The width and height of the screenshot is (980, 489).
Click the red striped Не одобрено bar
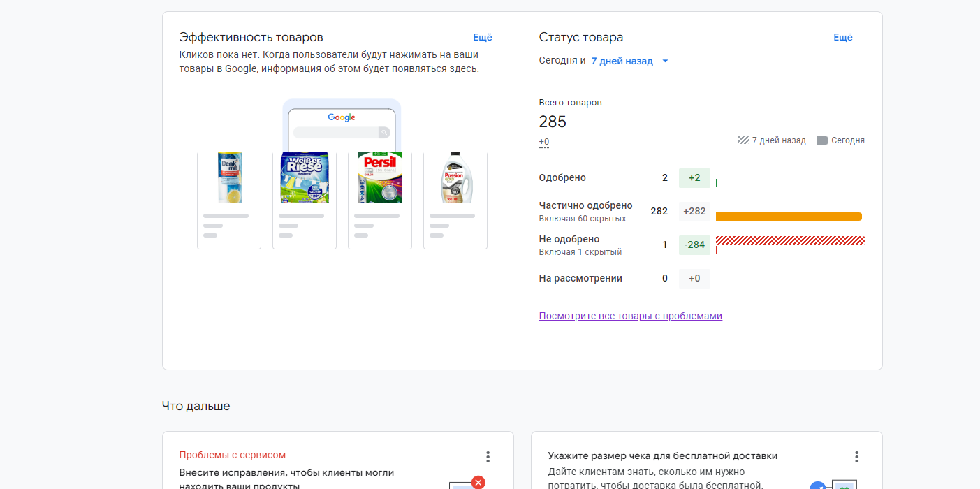[x=790, y=240]
